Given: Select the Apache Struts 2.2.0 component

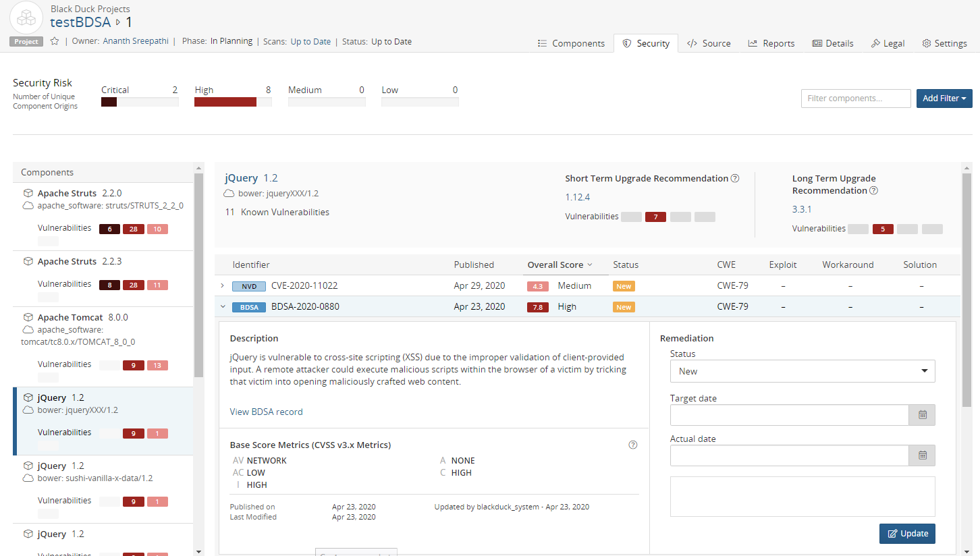Looking at the screenshot, I should [x=103, y=216].
